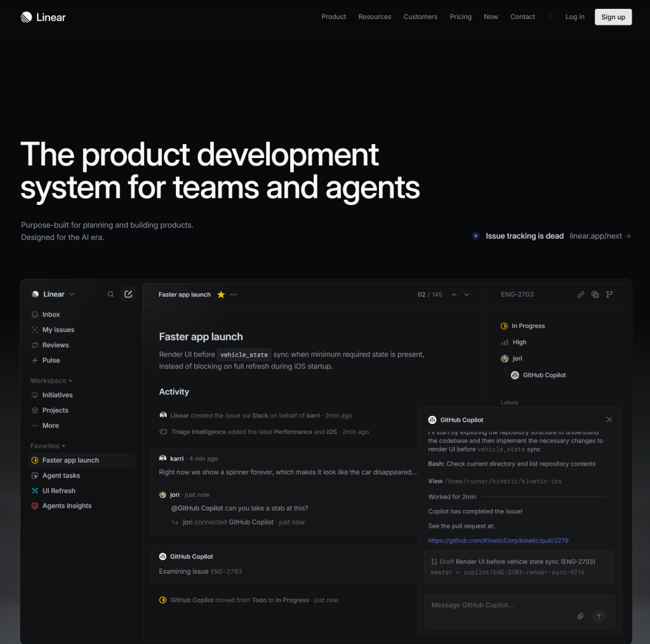Click the in-progress status icon in activity feed
This screenshot has width=650, height=644.
coord(162,600)
